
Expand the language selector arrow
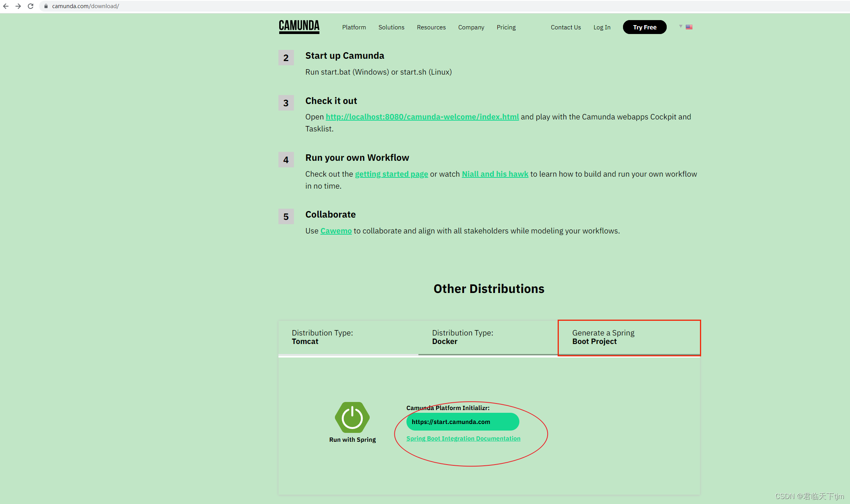681,26
